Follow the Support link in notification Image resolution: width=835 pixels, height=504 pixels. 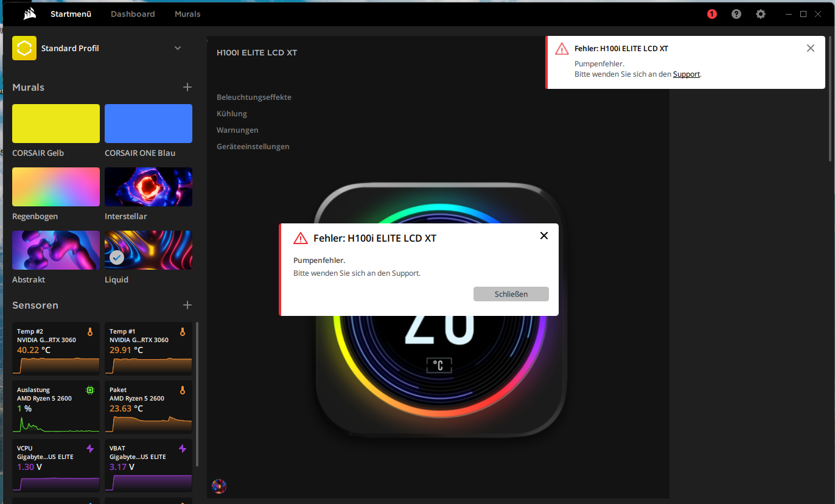(687, 74)
